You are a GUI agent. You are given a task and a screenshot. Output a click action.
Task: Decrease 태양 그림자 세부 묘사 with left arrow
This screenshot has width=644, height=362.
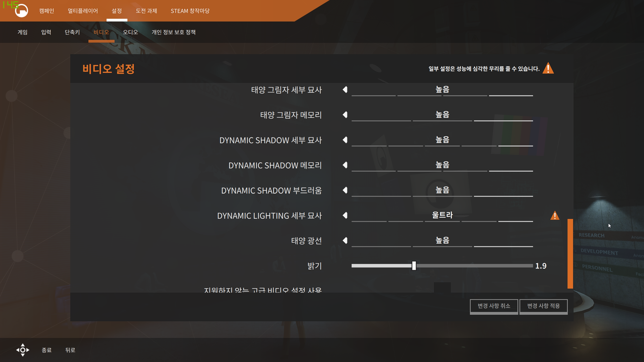pyautogui.click(x=345, y=90)
